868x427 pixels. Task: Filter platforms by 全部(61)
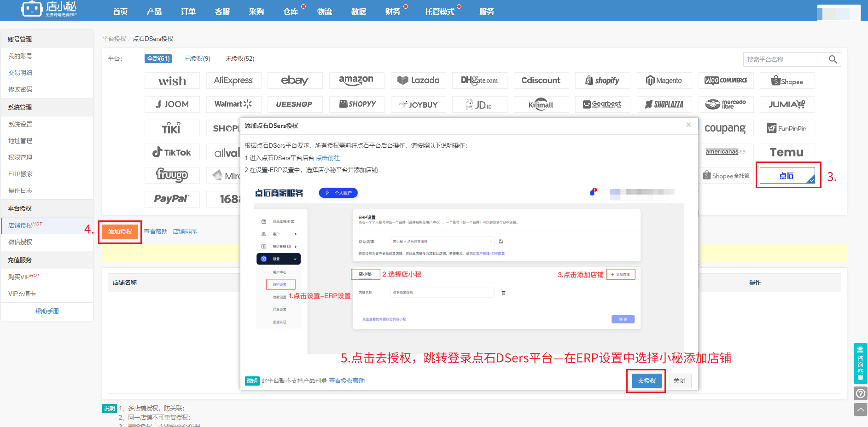coord(158,58)
